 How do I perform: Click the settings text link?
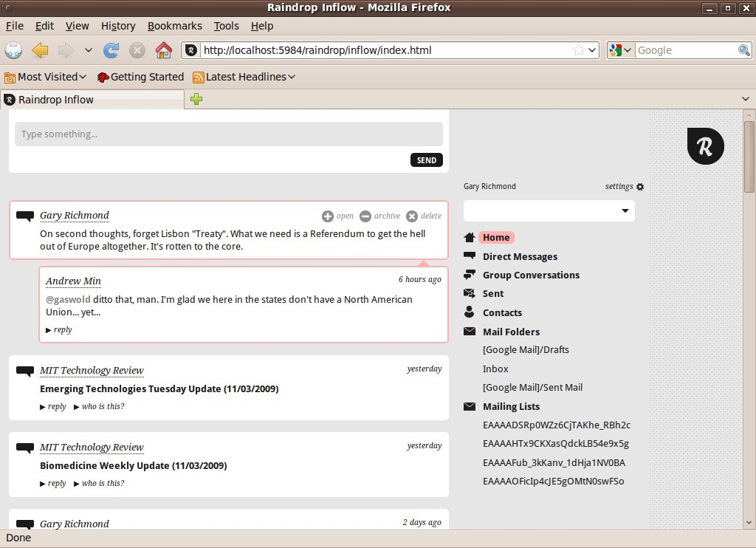tap(619, 186)
